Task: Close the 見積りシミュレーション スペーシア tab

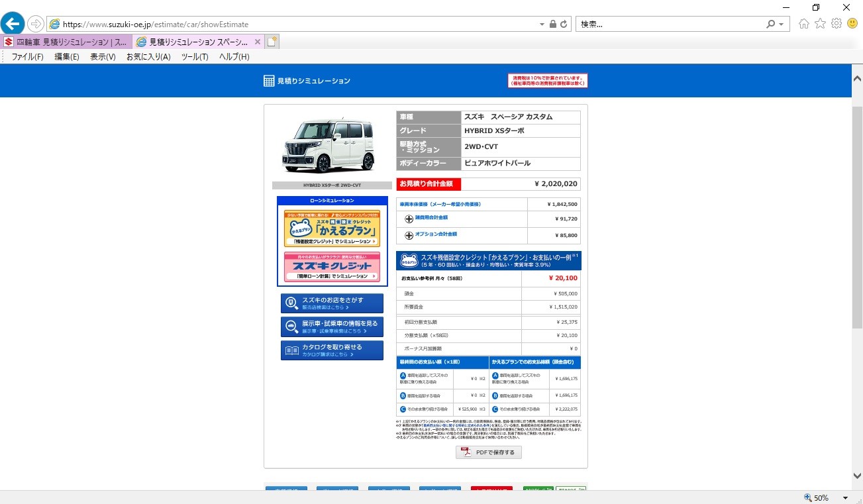Action: coord(258,42)
